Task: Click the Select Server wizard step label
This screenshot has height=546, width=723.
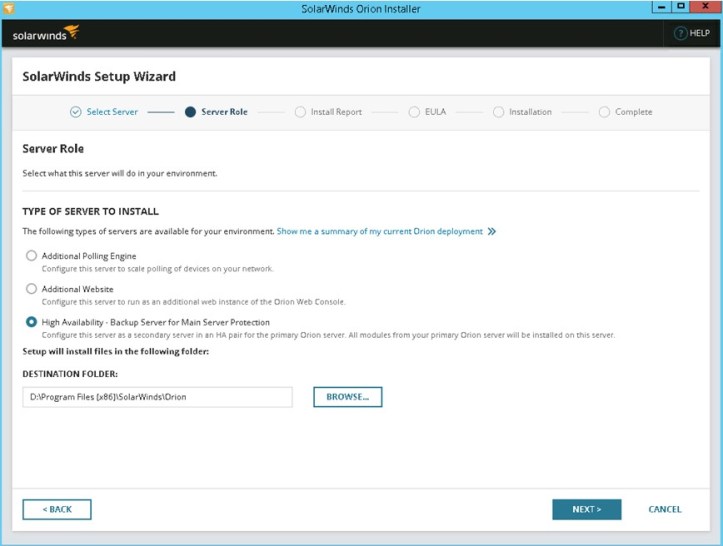Action: point(112,112)
